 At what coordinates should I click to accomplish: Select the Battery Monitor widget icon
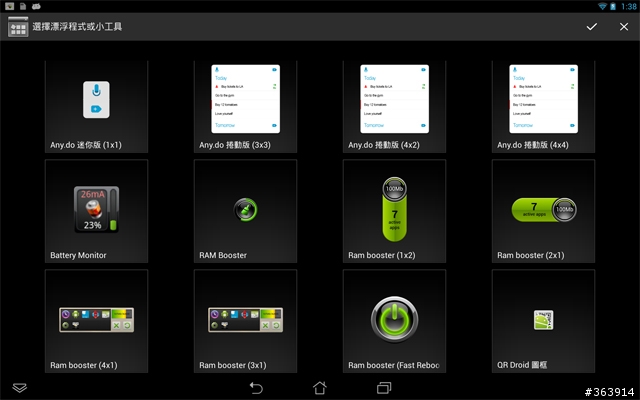point(96,209)
